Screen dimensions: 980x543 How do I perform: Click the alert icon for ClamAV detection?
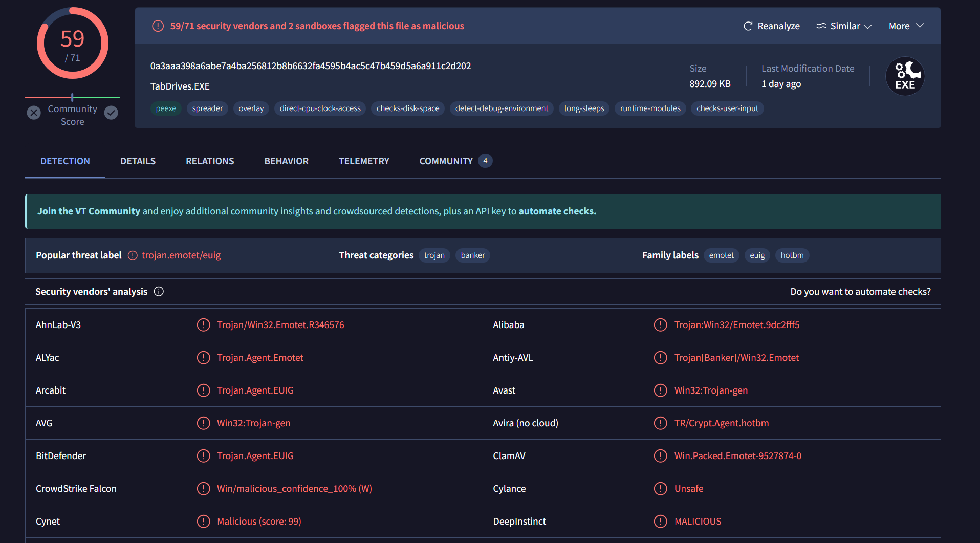tap(660, 456)
